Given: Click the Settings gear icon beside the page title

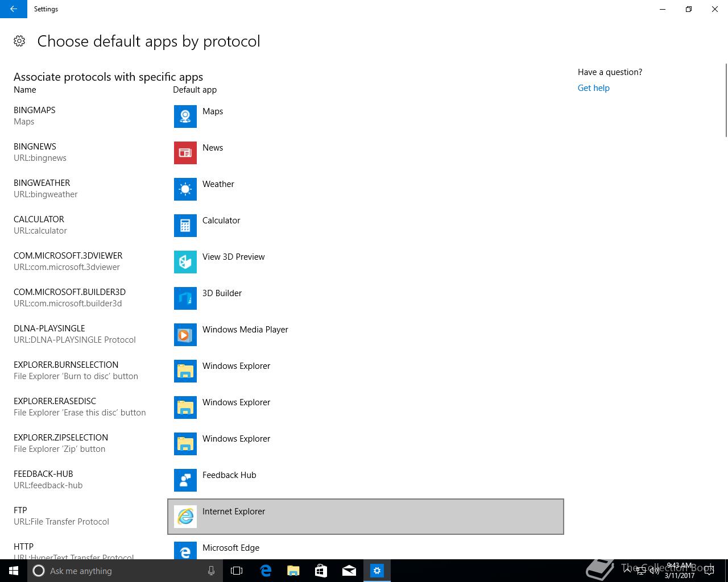Looking at the screenshot, I should click(19, 41).
